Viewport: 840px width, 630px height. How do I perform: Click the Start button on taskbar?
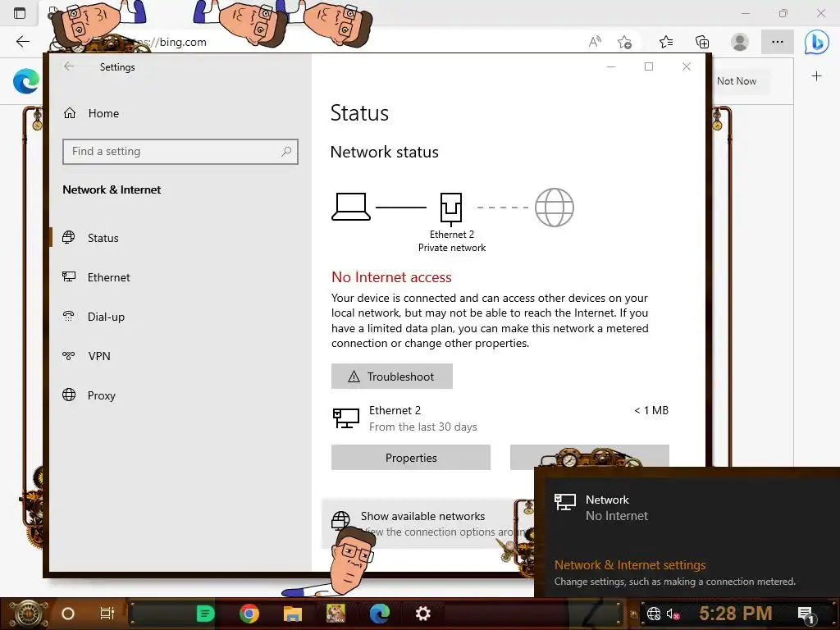point(27,614)
